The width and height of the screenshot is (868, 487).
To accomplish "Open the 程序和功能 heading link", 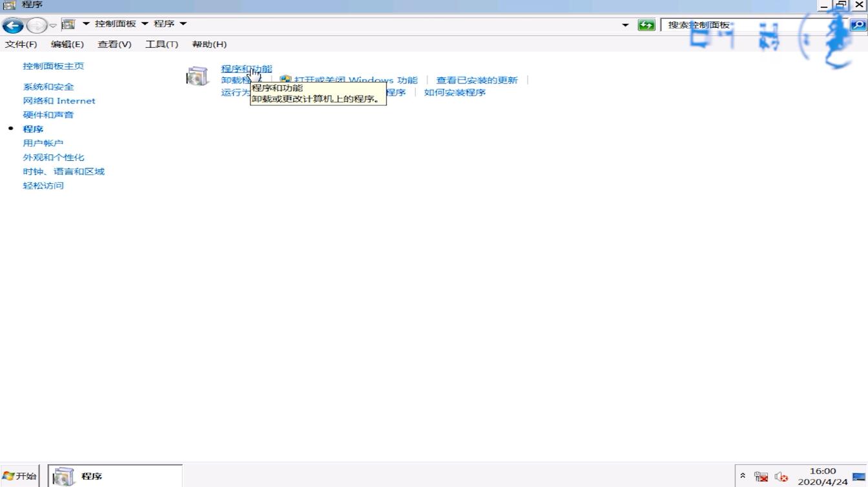I will (247, 69).
